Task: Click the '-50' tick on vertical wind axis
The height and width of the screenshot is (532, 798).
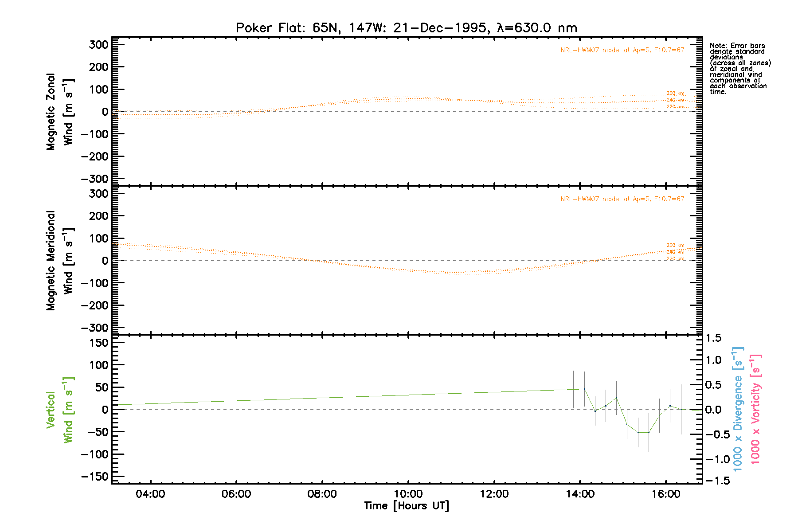Action: coord(98,432)
